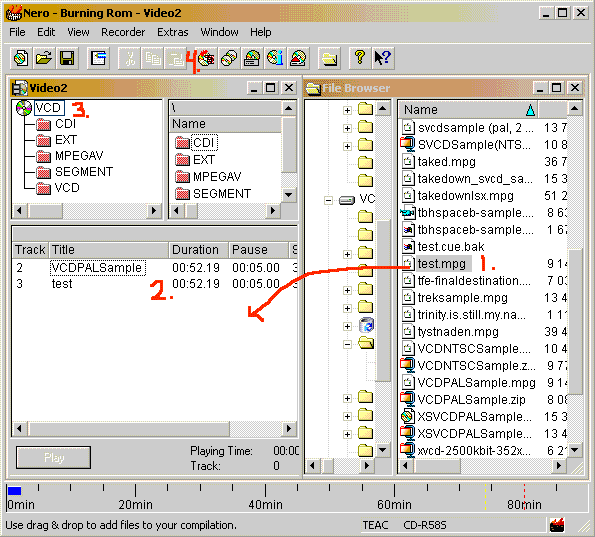Open the Help menu
Screen dimensions: 595x537
(x=260, y=32)
